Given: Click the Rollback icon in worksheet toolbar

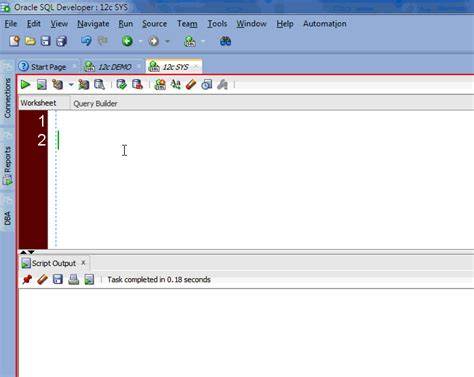Looking at the screenshot, I should [x=137, y=85].
